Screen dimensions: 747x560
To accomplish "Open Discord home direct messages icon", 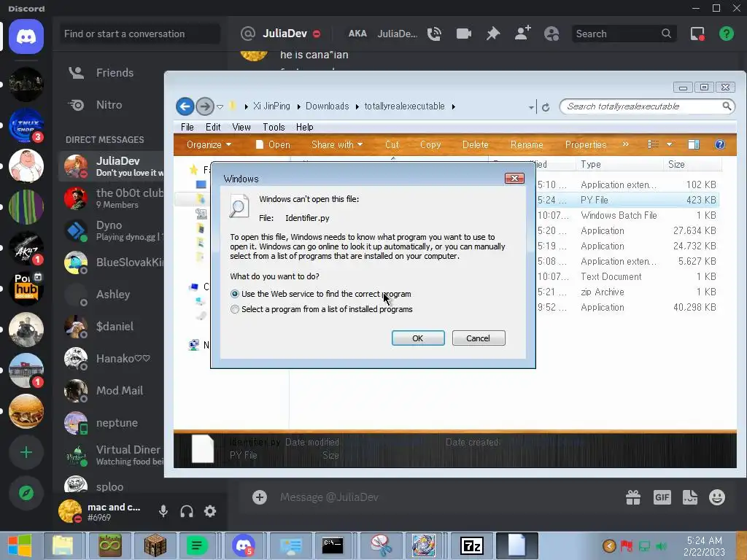I will click(26, 36).
